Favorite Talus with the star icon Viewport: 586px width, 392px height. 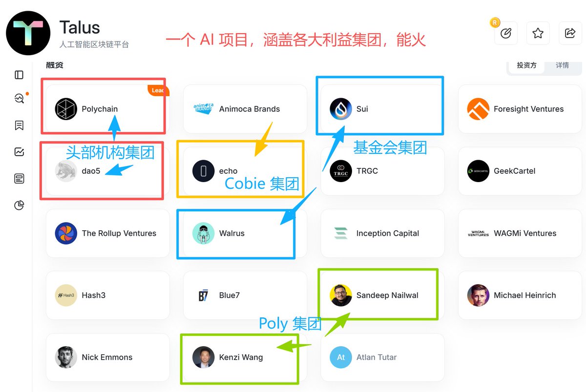(x=538, y=33)
